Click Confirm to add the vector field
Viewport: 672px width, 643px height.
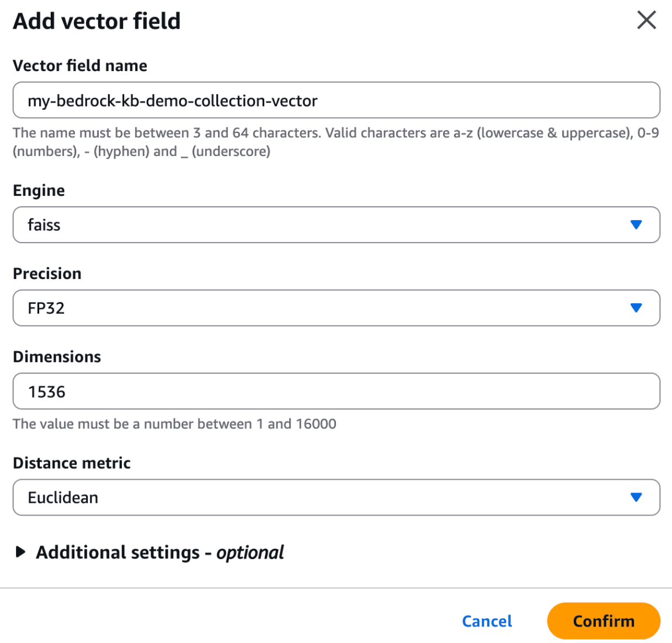pyautogui.click(x=604, y=620)
